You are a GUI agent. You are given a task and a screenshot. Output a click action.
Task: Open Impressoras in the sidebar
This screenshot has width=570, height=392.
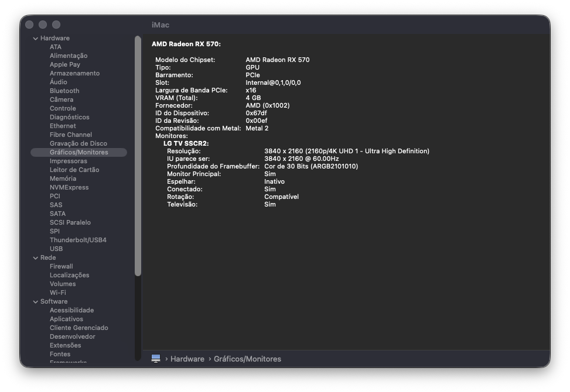coord(69,161)
